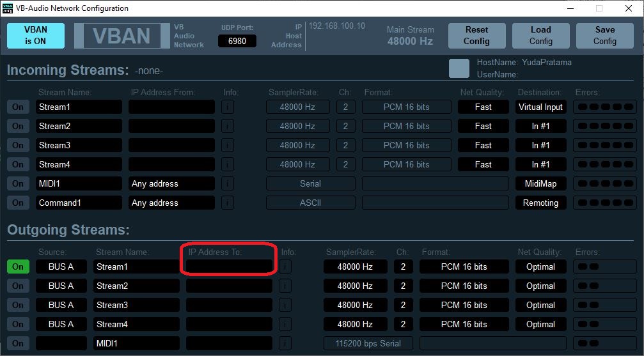The width and height of the screenshot is (644, 356).
Task: Open info icon for incoming Stream2
Action: [228, 126]
